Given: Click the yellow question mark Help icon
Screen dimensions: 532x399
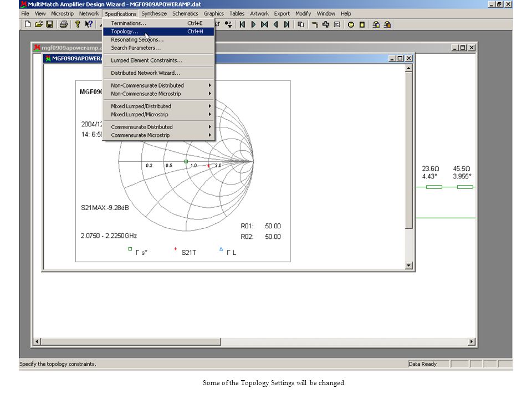Looking at the screenshot, I should tap(78, 24).
